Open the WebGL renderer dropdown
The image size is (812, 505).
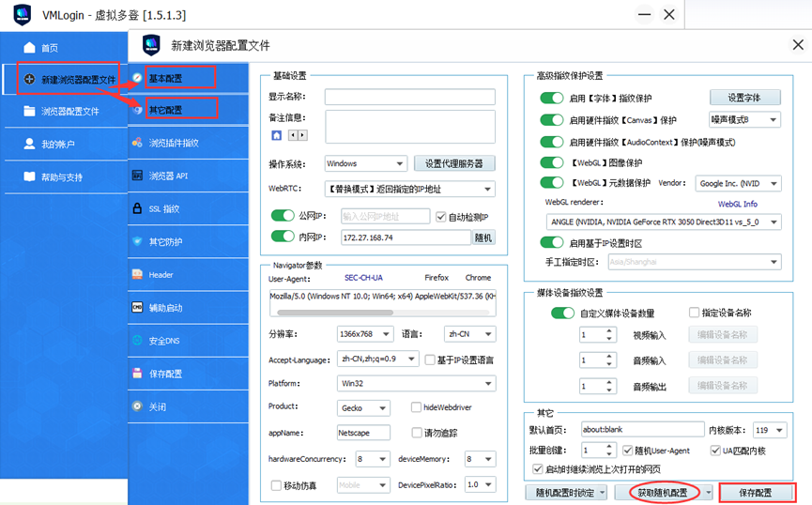pyautogui.click(x=664, y=222)
